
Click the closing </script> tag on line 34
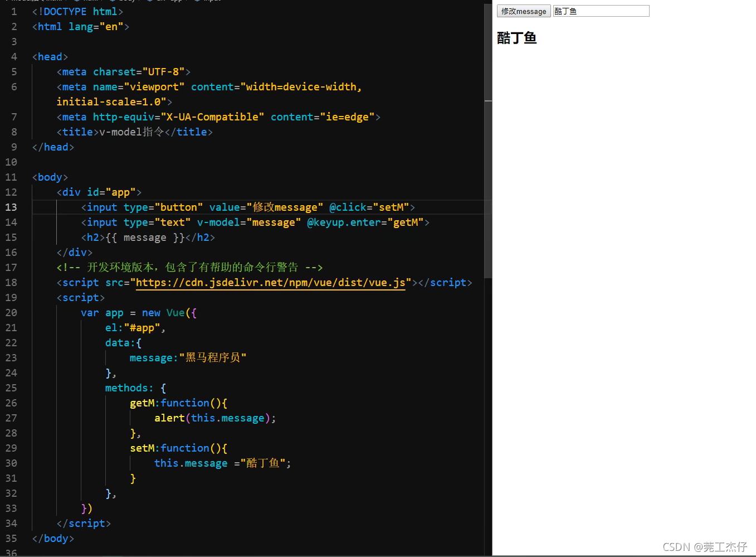[84, 524]
